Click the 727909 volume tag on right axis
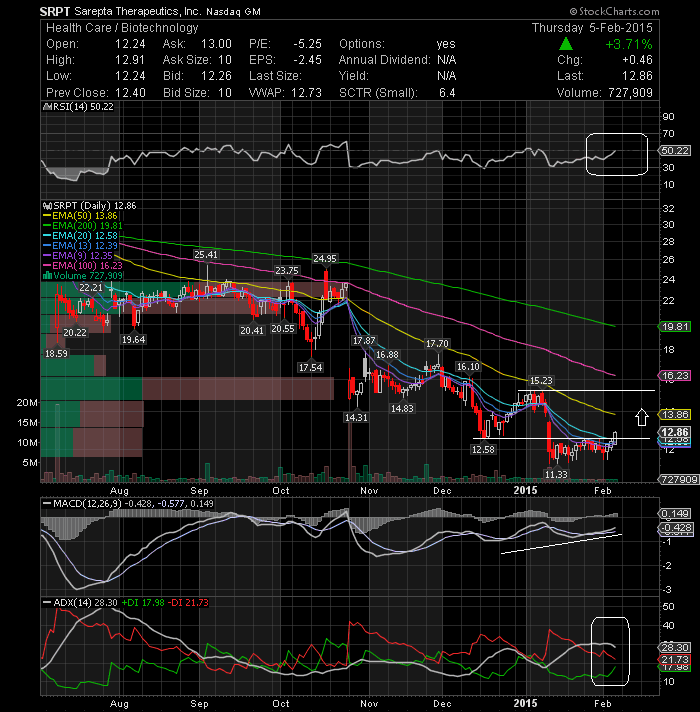 click(x=679, y=479)
